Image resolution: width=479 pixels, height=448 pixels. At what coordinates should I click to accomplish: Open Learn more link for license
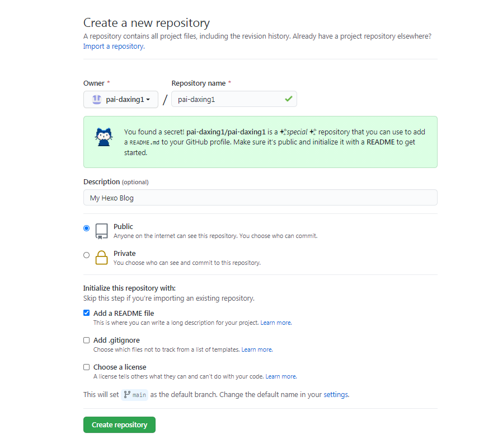281,376
